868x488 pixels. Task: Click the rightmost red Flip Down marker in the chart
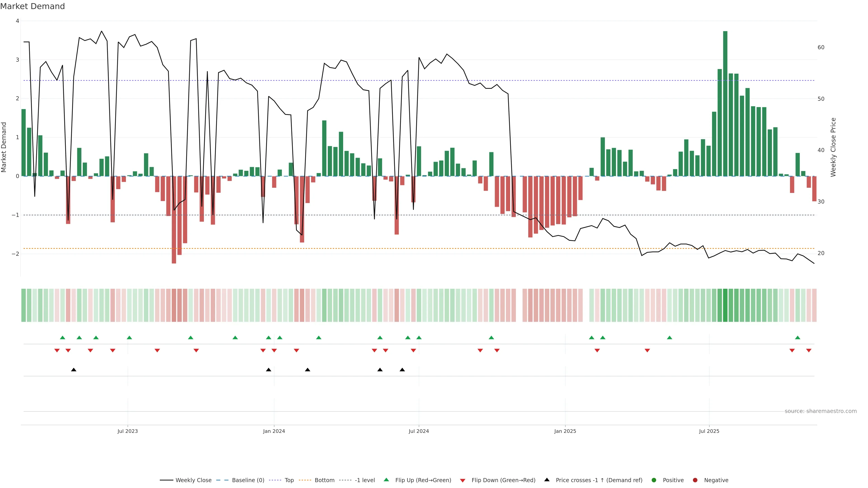click(809, 351)
